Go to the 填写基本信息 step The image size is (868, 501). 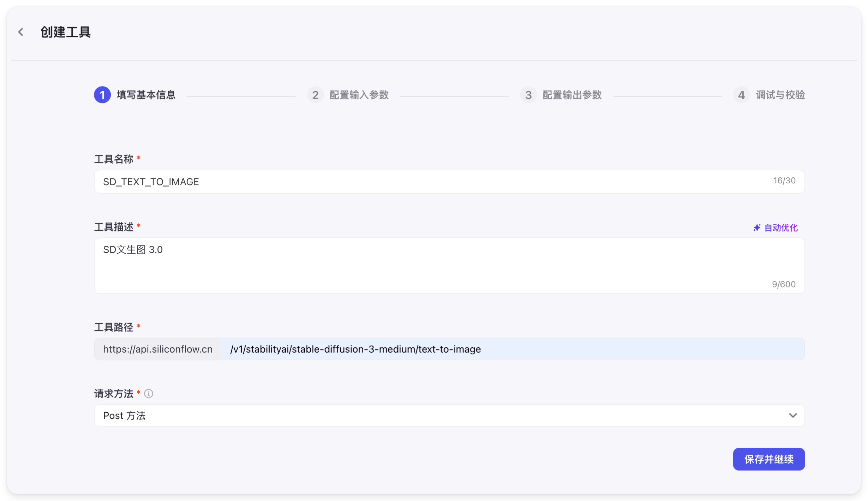tap(146, 95)
